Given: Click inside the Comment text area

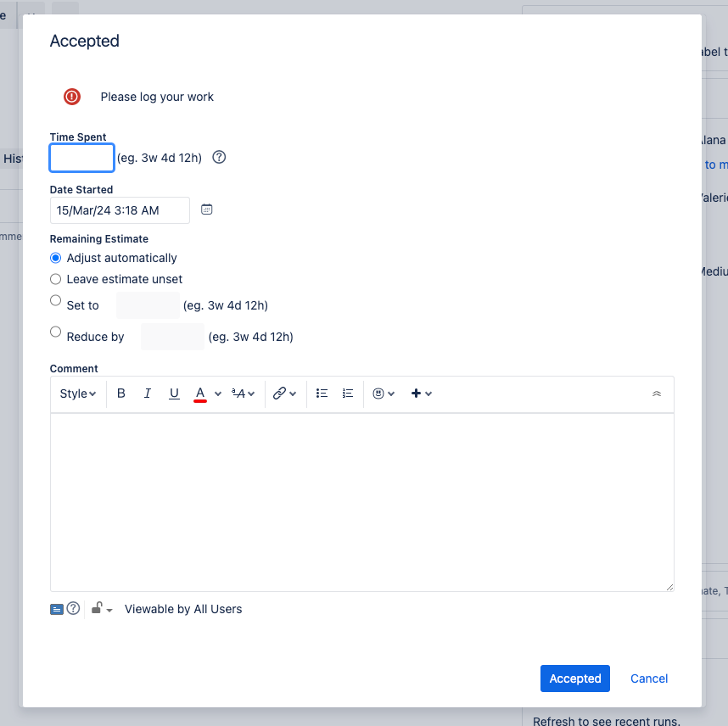Looking at the screenshot, I should 362,502.
